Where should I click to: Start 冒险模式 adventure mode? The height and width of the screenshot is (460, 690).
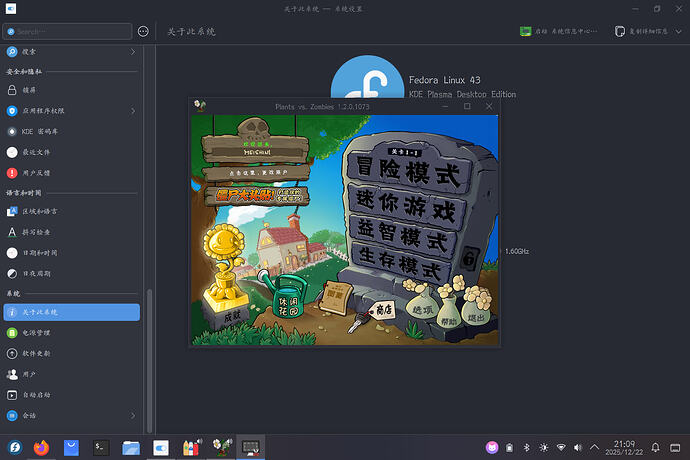tap(406, 176)
